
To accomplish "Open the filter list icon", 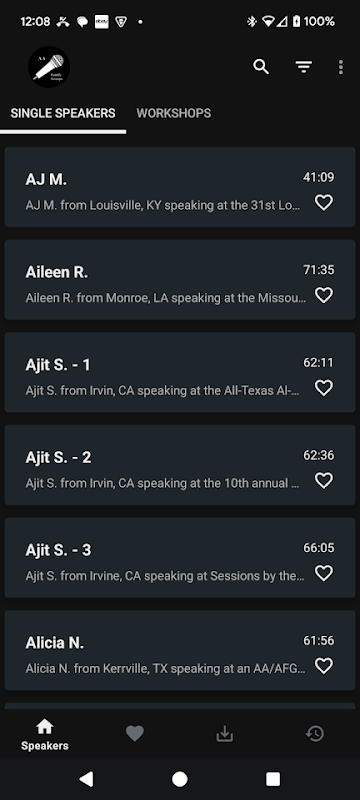I will 304,67.
